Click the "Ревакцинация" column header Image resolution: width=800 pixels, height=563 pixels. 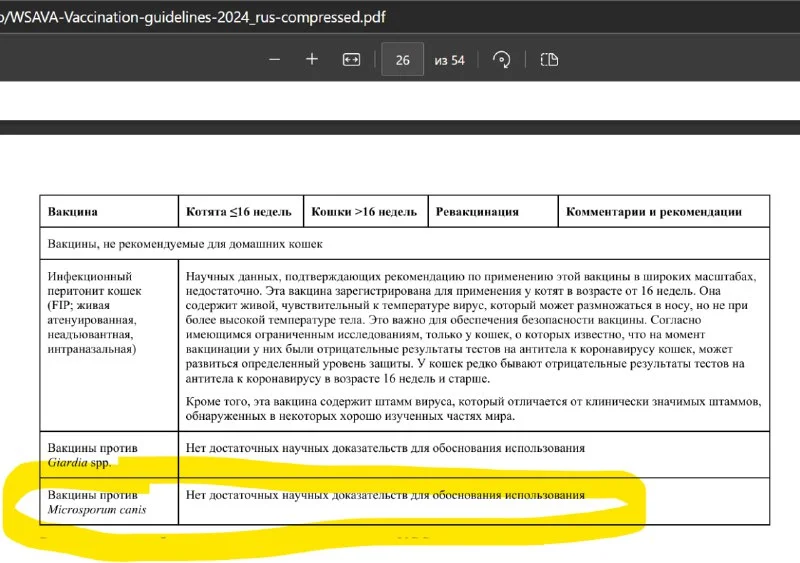pos(477,212)
